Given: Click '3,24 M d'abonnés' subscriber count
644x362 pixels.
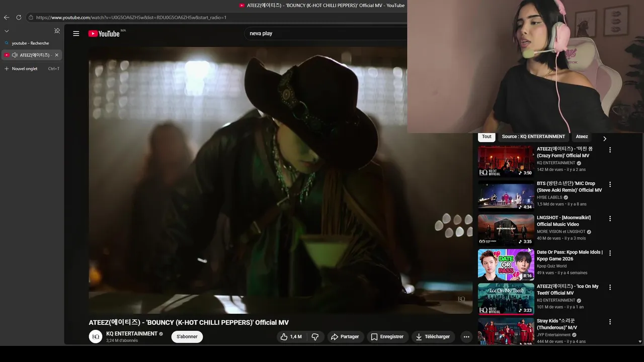Looking at the screenshot, I should click(122, 341).
